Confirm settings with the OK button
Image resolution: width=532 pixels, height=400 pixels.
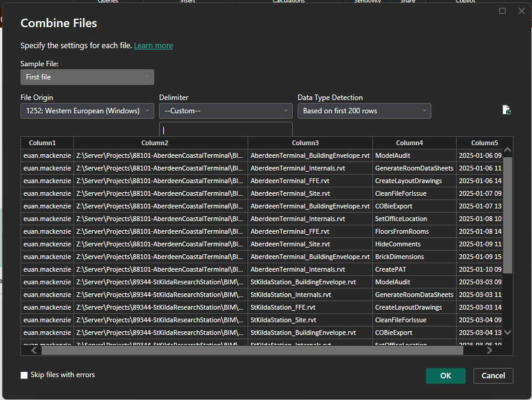(445, 375)
